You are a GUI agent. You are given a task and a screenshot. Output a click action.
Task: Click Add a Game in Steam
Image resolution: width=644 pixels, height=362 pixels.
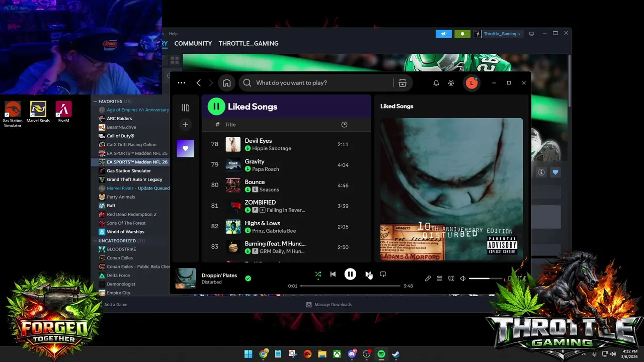pos(115,305)
